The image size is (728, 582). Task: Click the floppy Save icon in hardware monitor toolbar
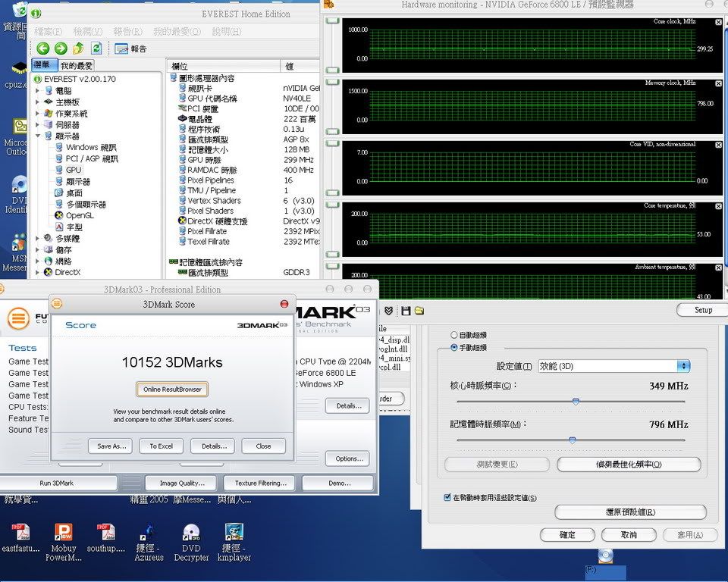click(x=406, y=311)
